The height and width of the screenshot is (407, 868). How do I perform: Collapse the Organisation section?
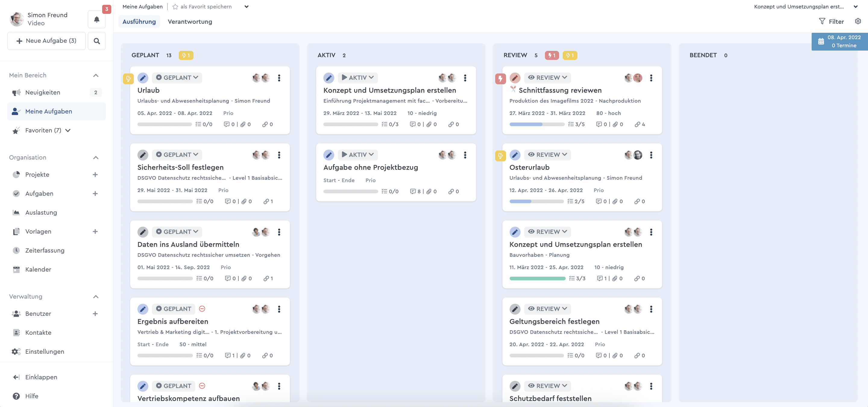point(96,157)
